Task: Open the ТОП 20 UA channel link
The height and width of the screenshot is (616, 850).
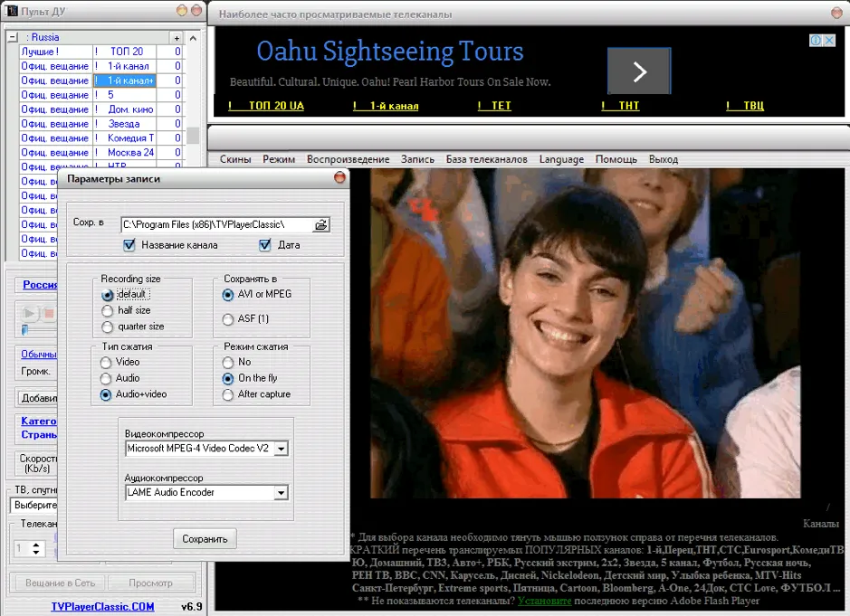Action: coord(266,106)
